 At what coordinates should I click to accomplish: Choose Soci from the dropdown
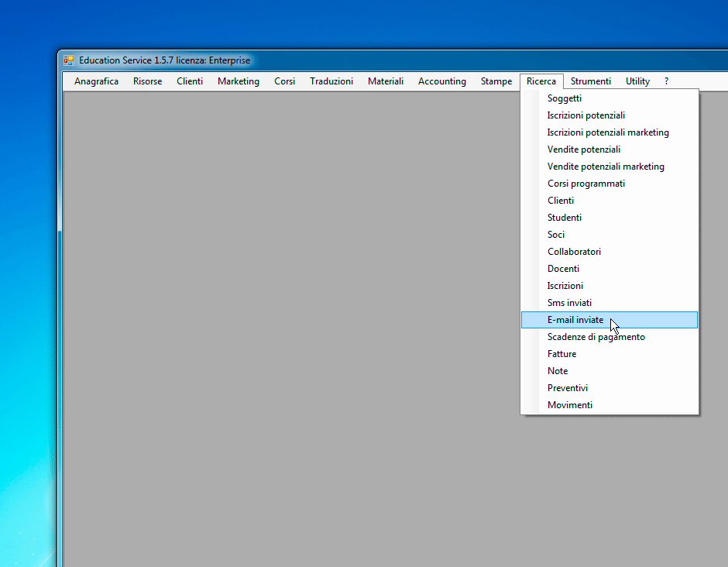610,235
